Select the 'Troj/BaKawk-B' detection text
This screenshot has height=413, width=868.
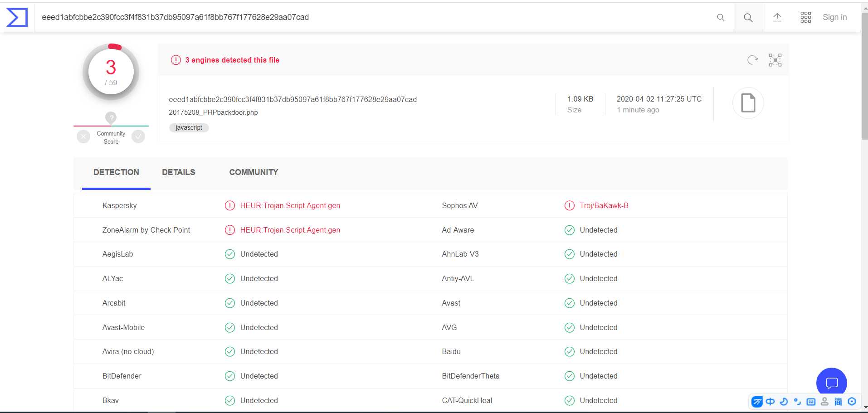604,205
